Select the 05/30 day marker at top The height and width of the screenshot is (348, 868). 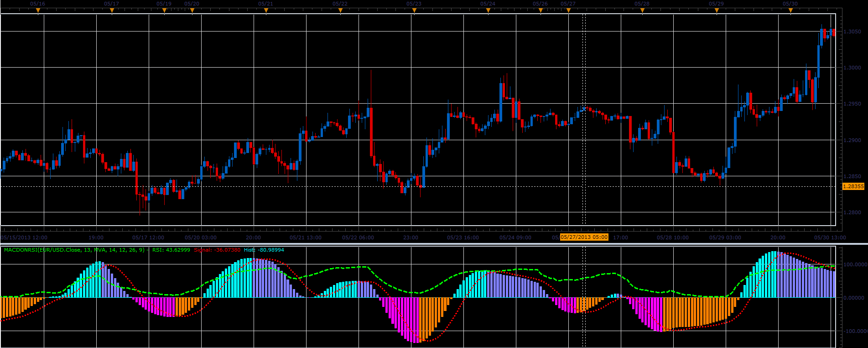click(790, 11)
